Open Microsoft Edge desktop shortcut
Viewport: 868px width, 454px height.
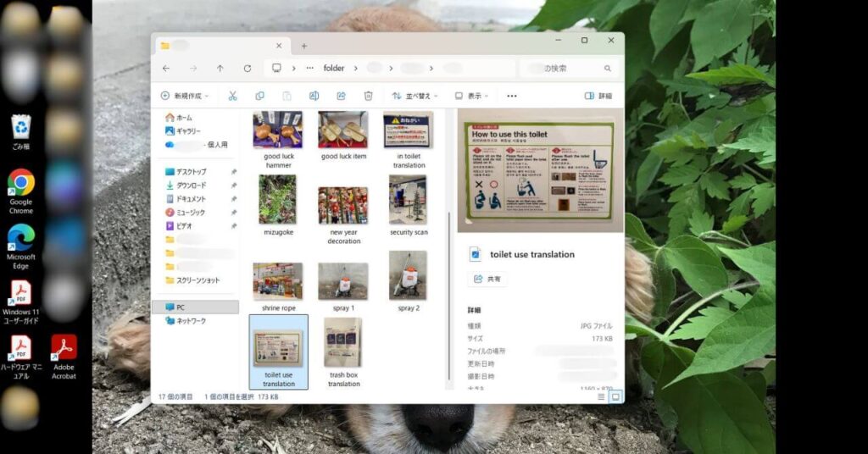[21, 246]
